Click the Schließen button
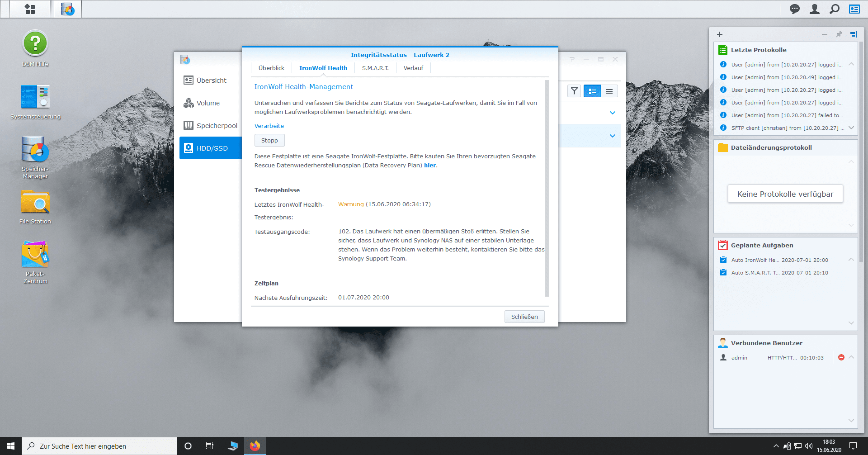 pyautogui.click(x=524, y=317)
